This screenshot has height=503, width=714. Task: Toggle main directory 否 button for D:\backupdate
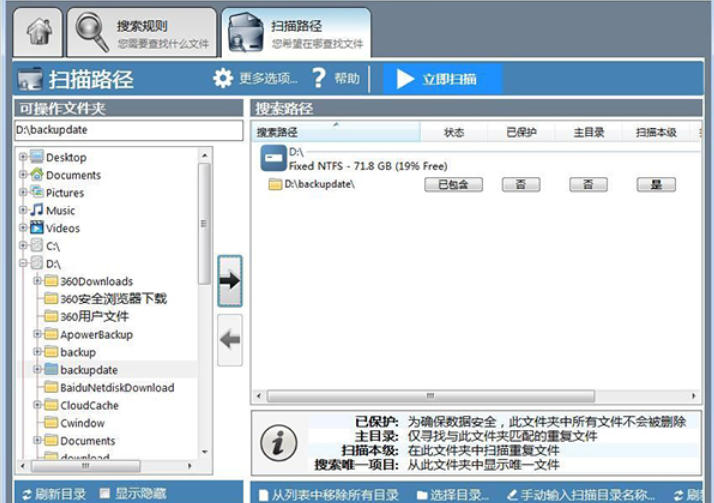click(588, 184)
